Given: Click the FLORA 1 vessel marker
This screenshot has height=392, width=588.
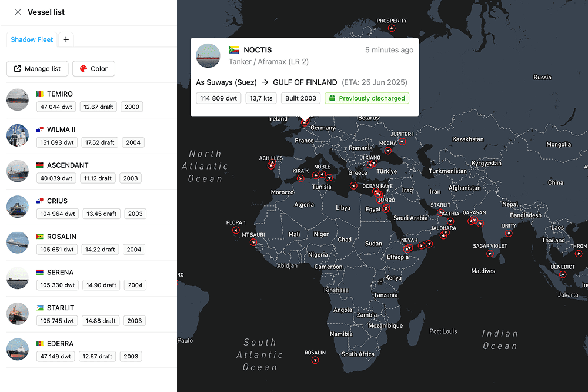Looking at the screenshot, I should click(236, 230).
